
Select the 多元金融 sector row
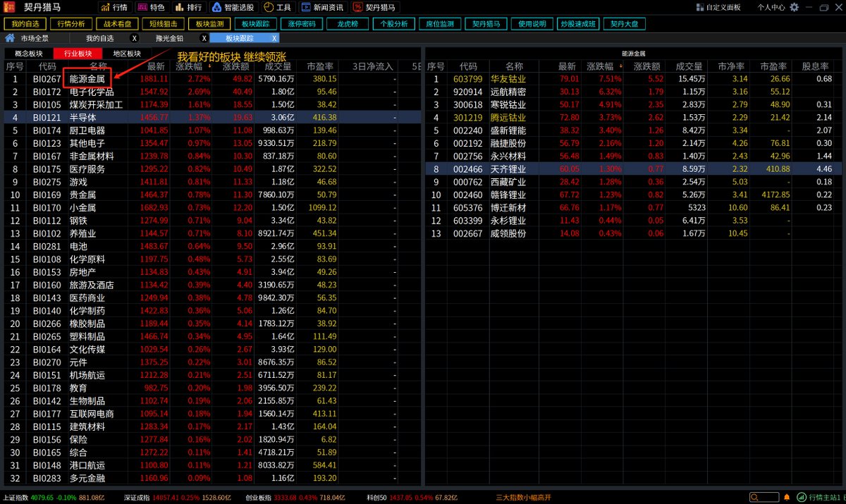(211, 478)
